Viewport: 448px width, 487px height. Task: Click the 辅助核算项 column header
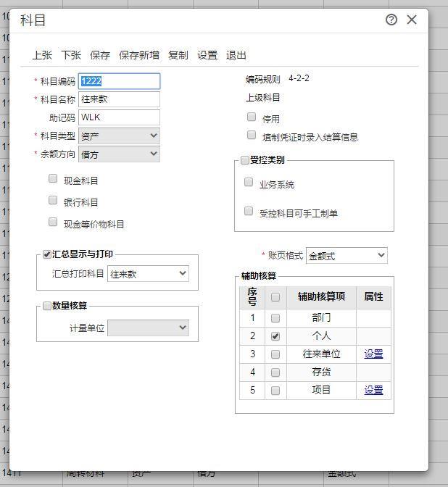(321, 296)
